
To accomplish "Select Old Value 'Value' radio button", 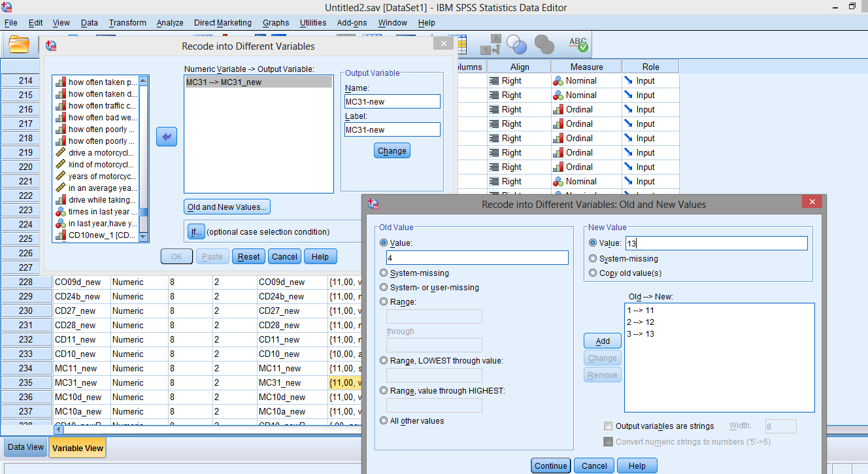I will tap(384, 243).
